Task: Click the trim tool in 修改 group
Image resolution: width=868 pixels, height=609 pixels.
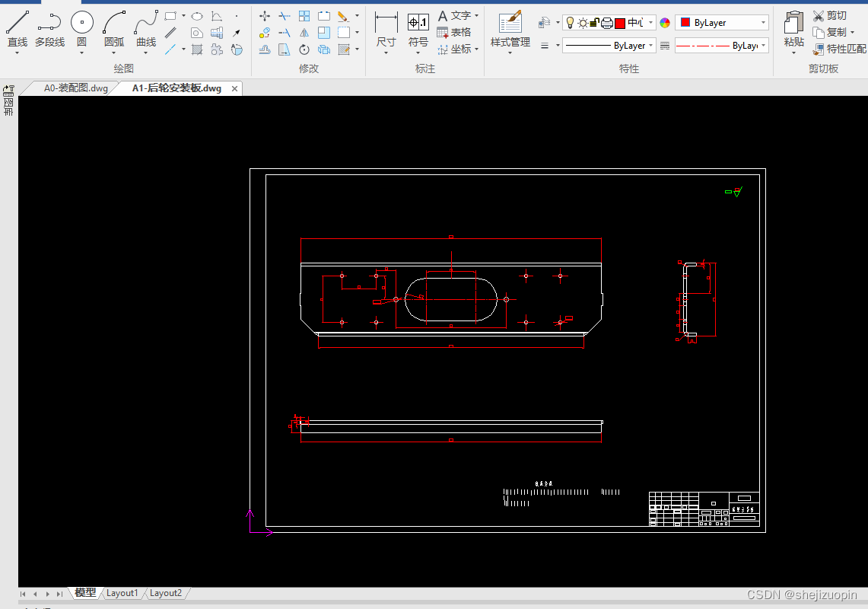Action: (285, 16)
